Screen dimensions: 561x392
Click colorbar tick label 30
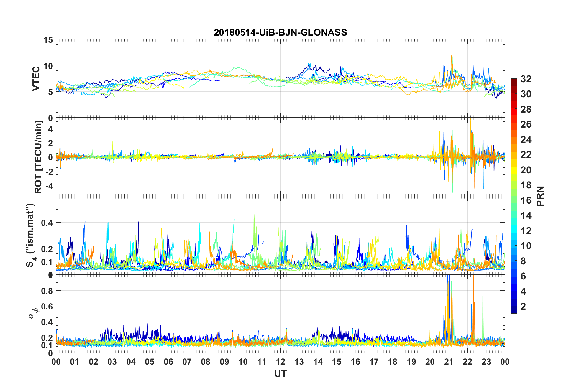(x=526, y=94)
